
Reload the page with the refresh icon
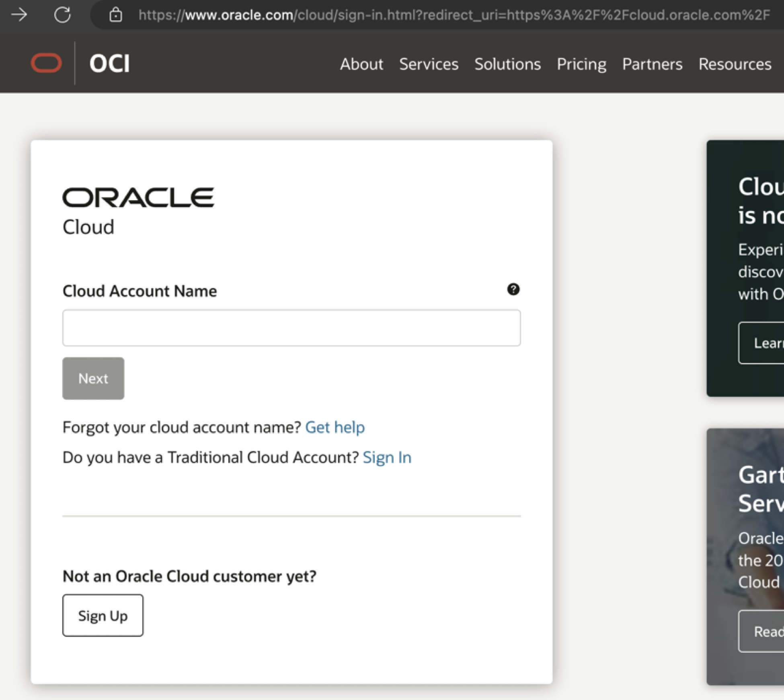(62, 15)
